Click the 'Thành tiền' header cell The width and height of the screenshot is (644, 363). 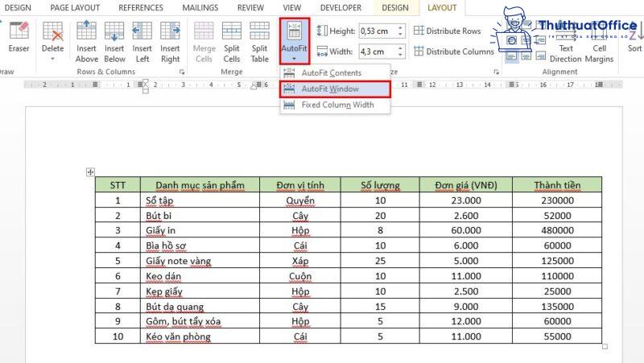557,185
